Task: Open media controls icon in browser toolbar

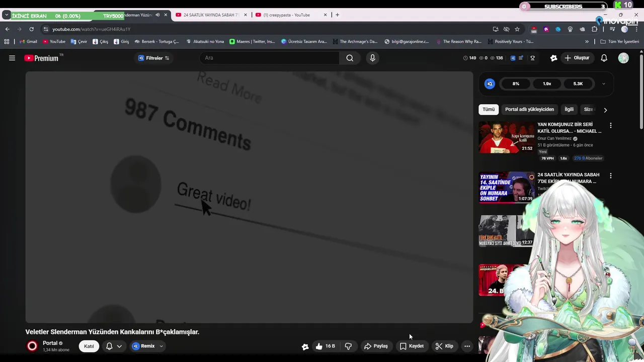Action: [612, 29]
